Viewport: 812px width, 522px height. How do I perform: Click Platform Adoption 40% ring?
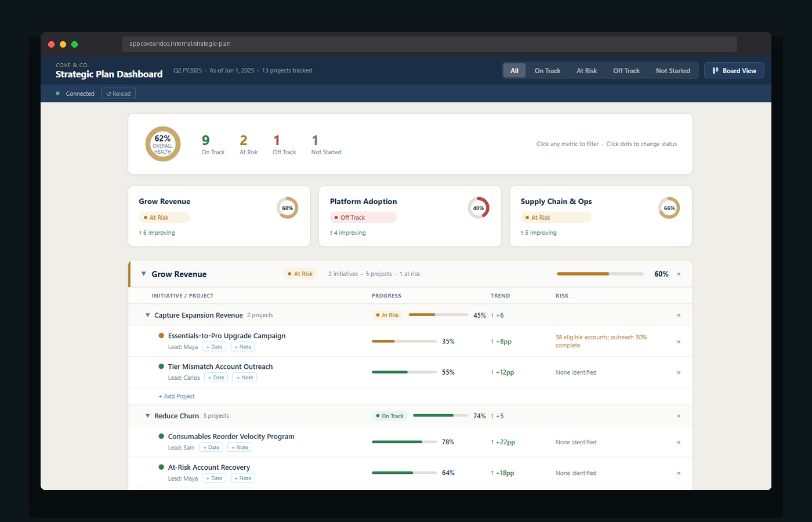coord(478,208)
